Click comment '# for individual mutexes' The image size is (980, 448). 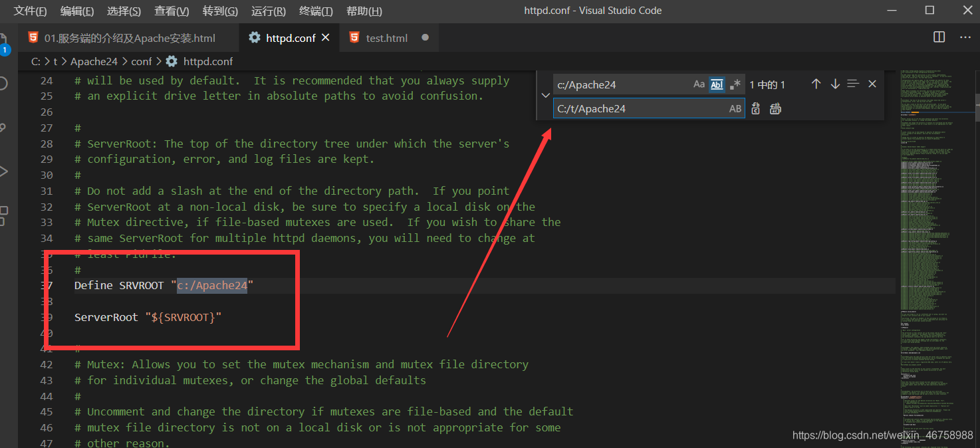pos(251,380)
